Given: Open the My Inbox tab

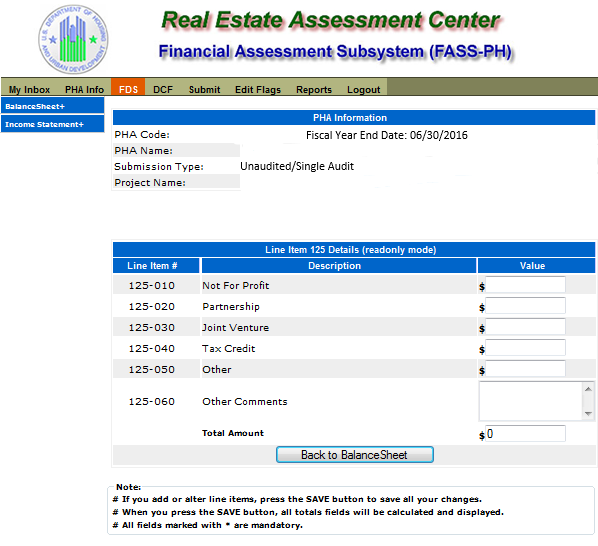Looking at the screenshot, I should click(x=29, y=90).
